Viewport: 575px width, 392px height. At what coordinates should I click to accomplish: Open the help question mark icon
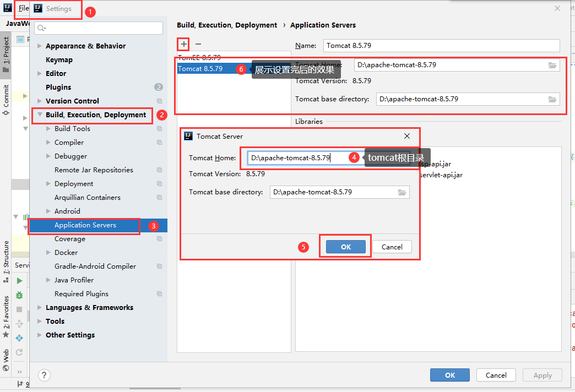point(44,375)
